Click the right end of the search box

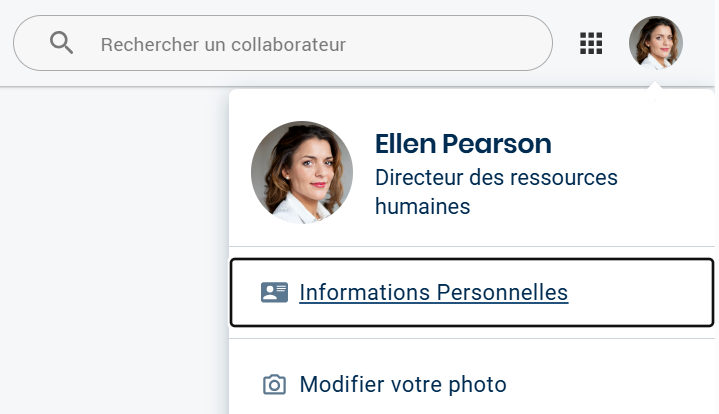(x=520, y=44)
